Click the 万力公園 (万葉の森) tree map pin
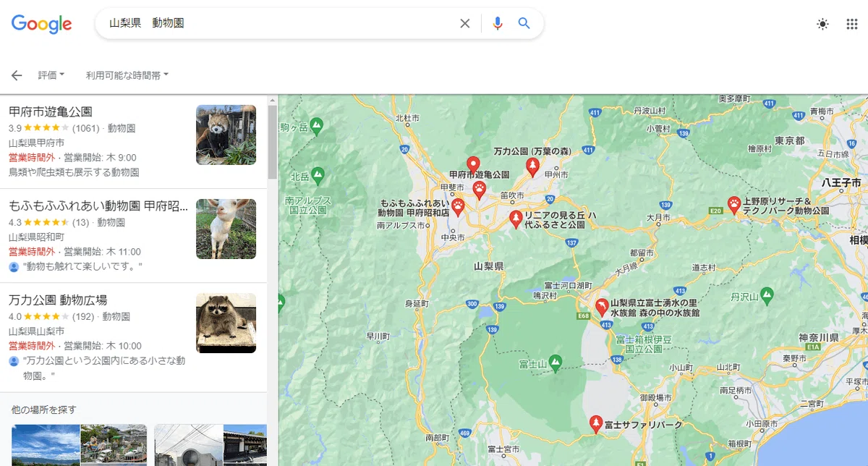This screenshot has height=466, width=868. [x=533, y=168]
